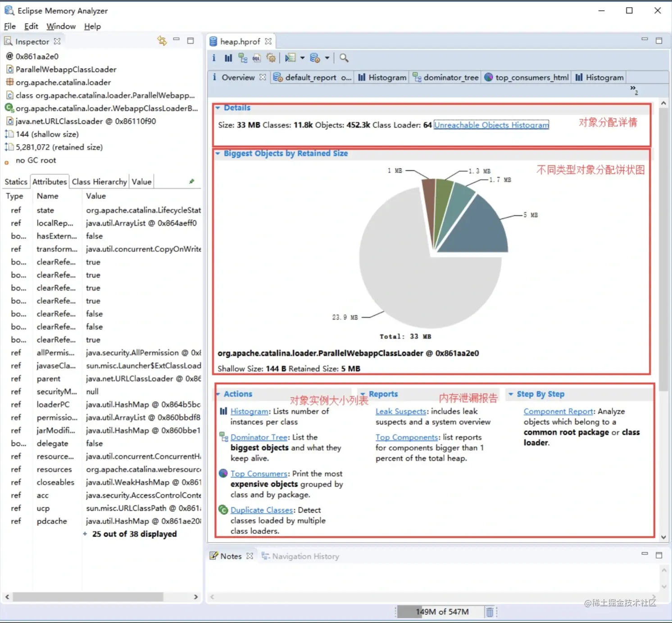Open the Window menu
672x623 pixels.
point(61,26)
